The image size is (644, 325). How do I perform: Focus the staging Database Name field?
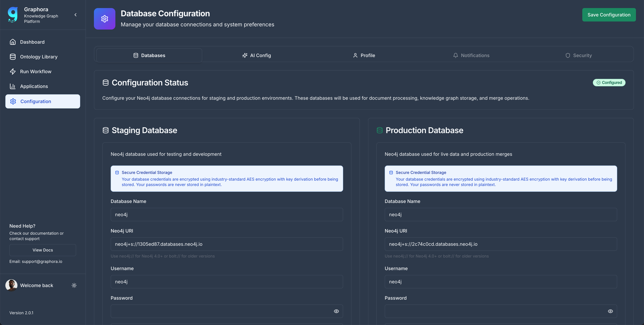pos(227,214)
